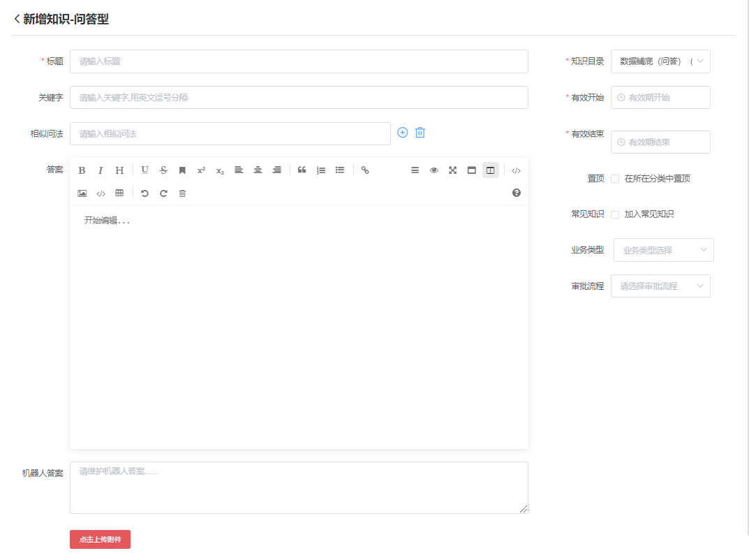Center-align the answer text
The height and width of the screenshot is (560, 749).
click(258, 170)
